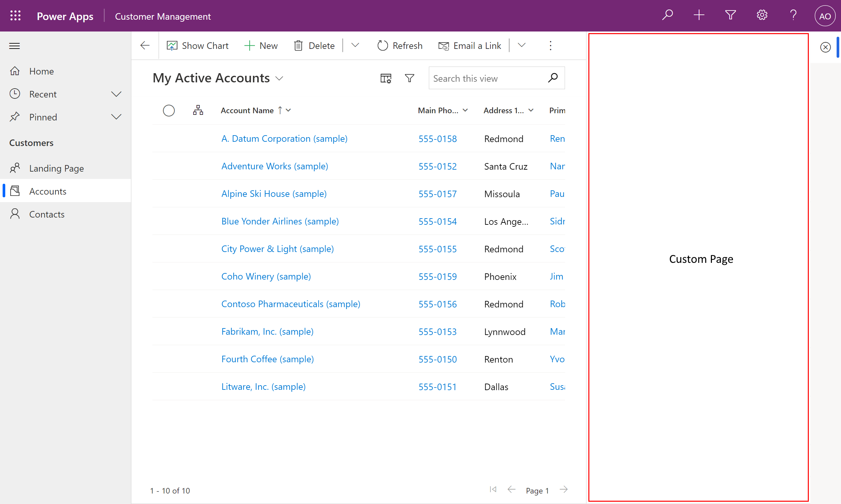
Task: Click the more options ellipsis button
Action: click(551, 45)
